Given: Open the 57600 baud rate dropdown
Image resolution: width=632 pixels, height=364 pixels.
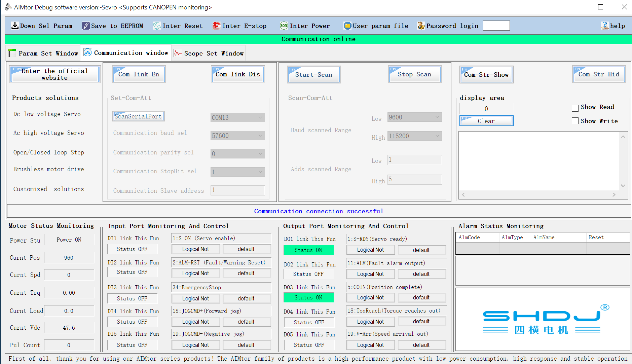Looking at the screenshot, I should [237, 136].
